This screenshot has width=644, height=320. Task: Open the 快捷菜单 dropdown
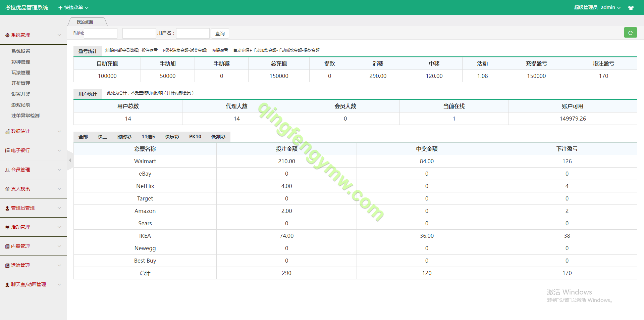73,7
